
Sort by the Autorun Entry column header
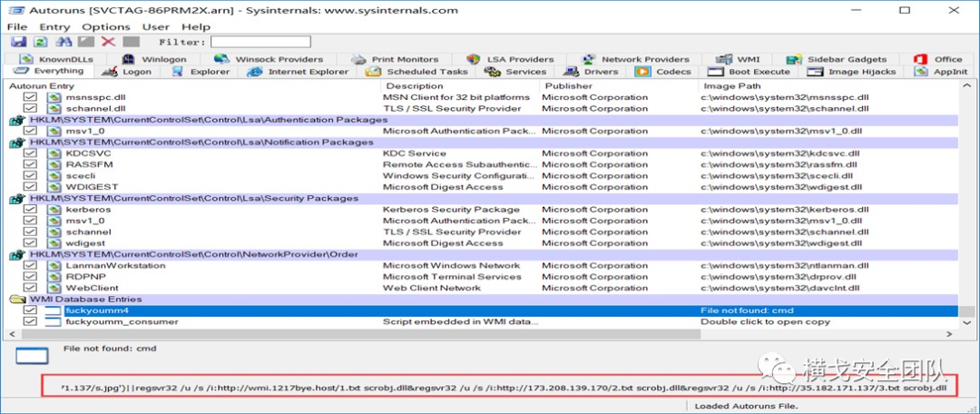pos(194,85)
